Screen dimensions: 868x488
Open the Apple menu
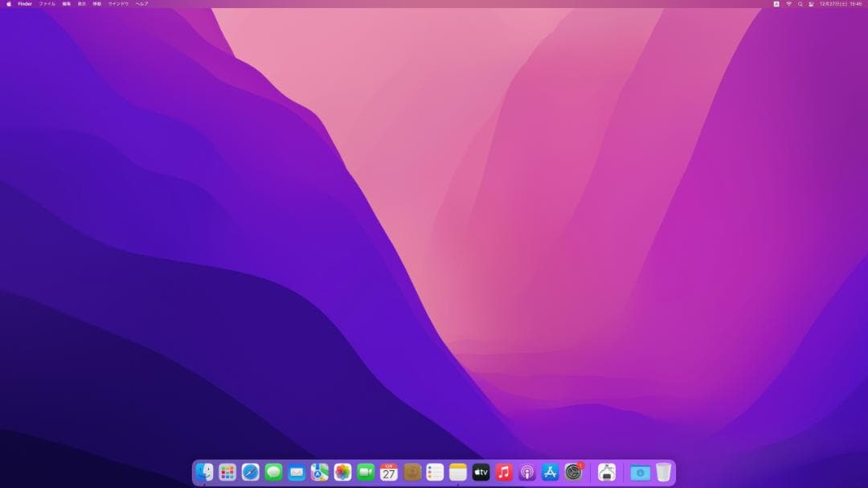point(9,4)
